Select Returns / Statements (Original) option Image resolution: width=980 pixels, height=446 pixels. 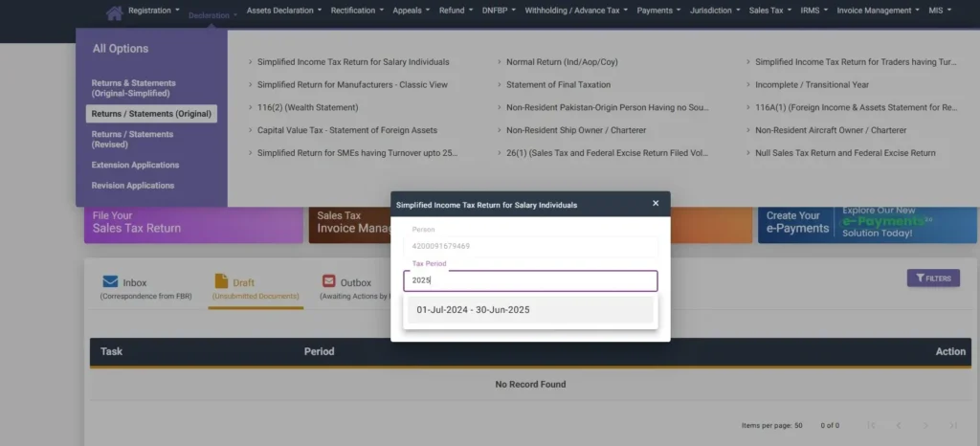tap(151, 114)
